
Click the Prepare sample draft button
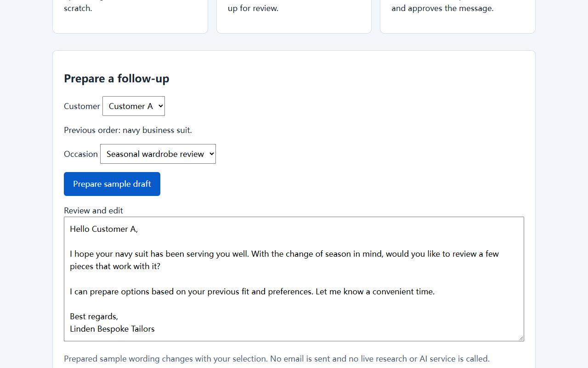point(112,184)
